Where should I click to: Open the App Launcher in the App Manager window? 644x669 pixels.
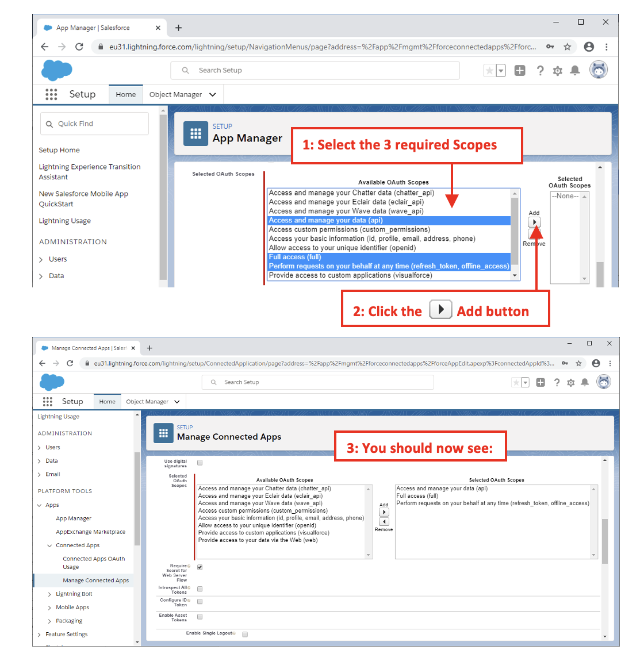coord(51,94)
